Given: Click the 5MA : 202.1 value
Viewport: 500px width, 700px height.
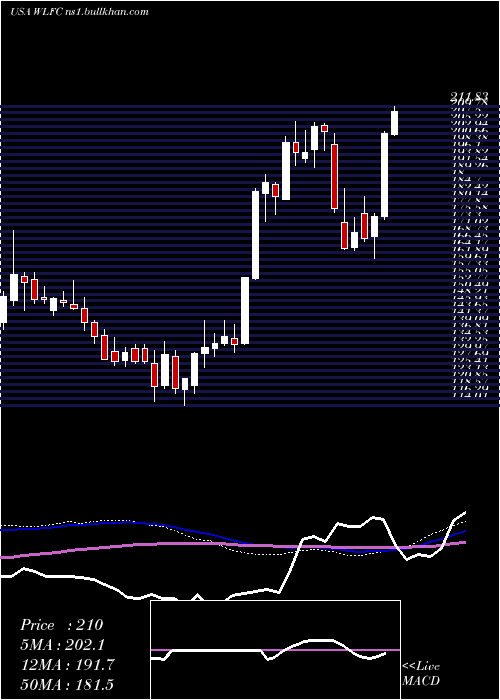Looking at the screenshot, I should 64,645.
